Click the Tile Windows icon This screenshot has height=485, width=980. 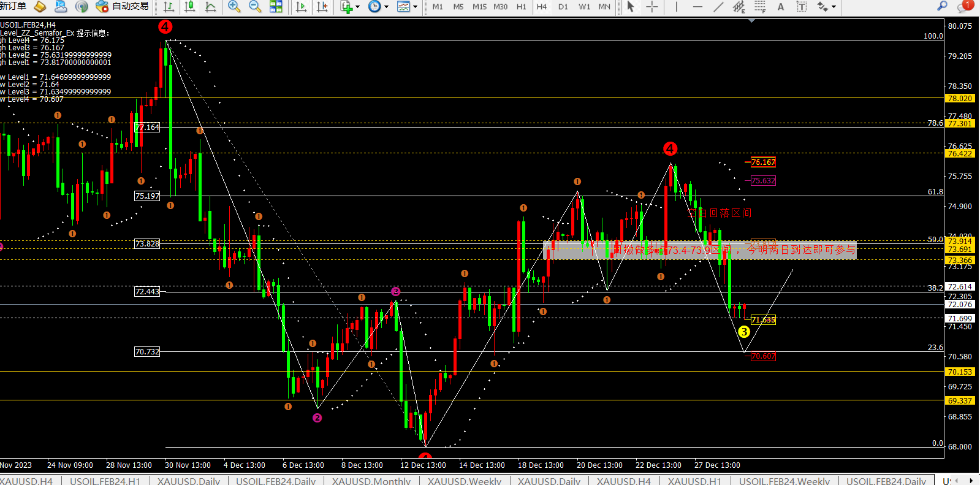[276, 7]
